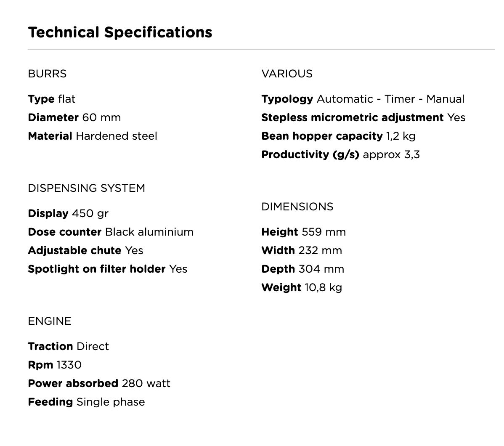This screenshot has width=504, height=446.
Task: Click the ENGINE section title
Action: [x=50, y=321]
